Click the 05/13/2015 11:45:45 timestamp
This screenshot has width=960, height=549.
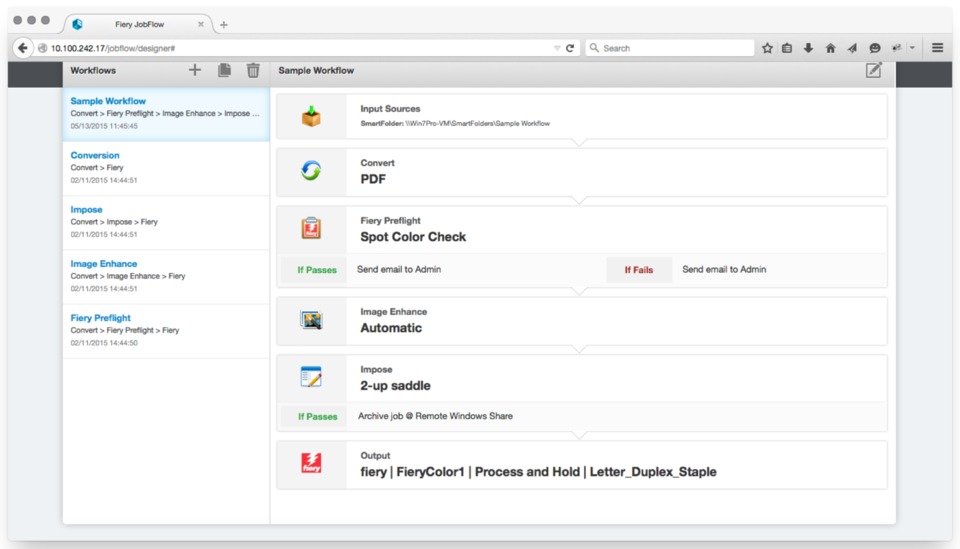pyautogui.click(x=104, y=126)
